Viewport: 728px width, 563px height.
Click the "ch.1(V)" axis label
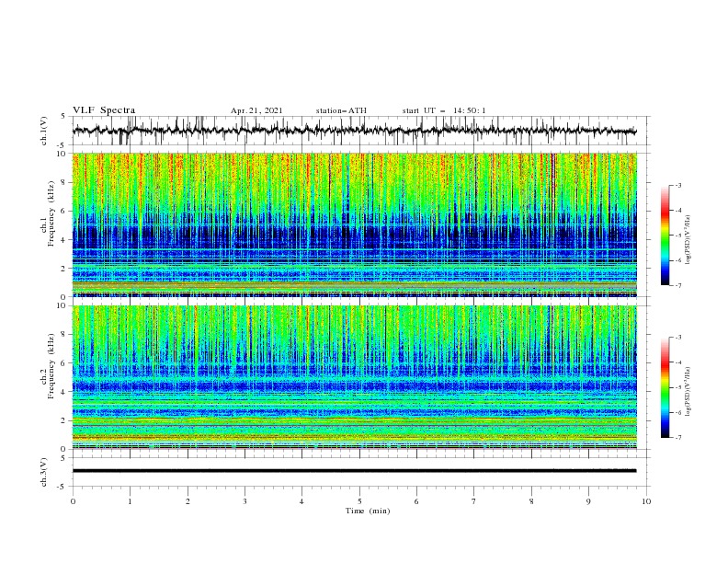[x=44, y=131]
